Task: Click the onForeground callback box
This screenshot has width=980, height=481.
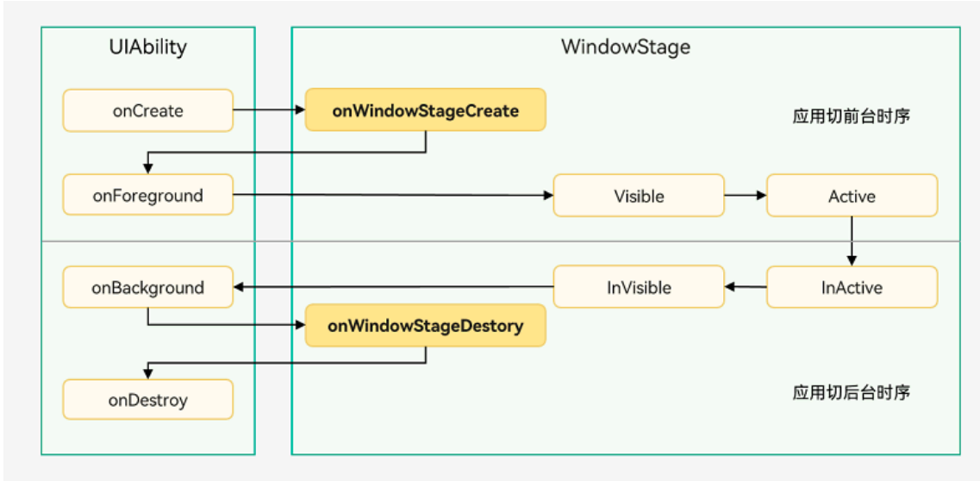Action: pyautogui.click(x=147, y=196)
